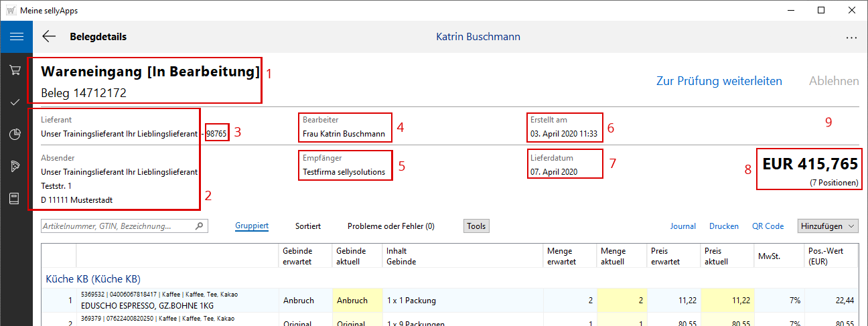Click the search magnifier icon
The height and width of the screenshot is (326, 868).
tap(199, 226)
